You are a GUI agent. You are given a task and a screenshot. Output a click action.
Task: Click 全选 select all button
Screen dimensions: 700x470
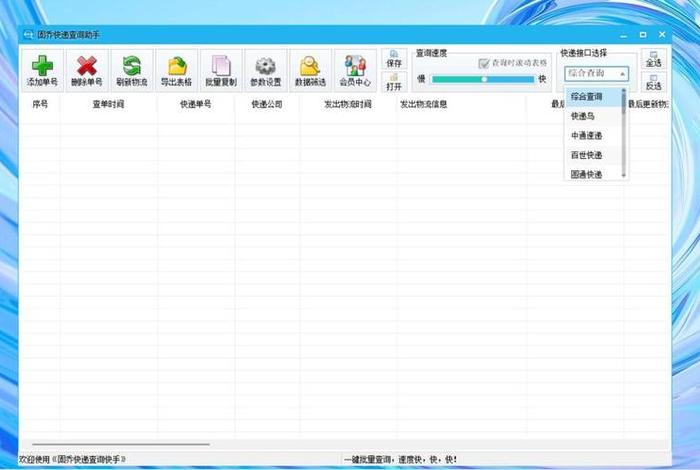point(654,59)
